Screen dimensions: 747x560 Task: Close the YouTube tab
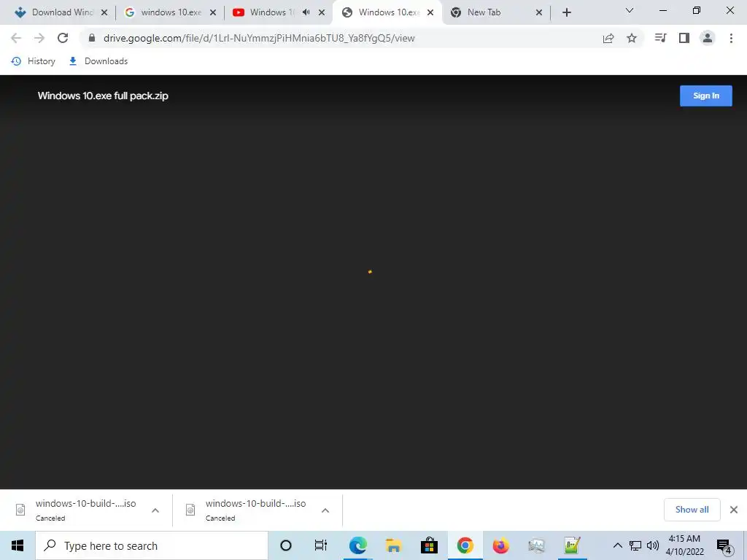322,12
